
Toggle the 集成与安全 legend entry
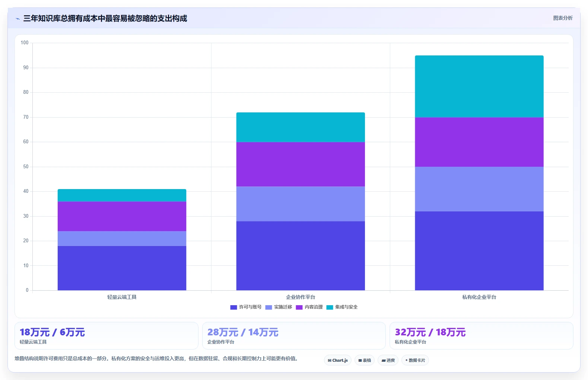(342, 307)
